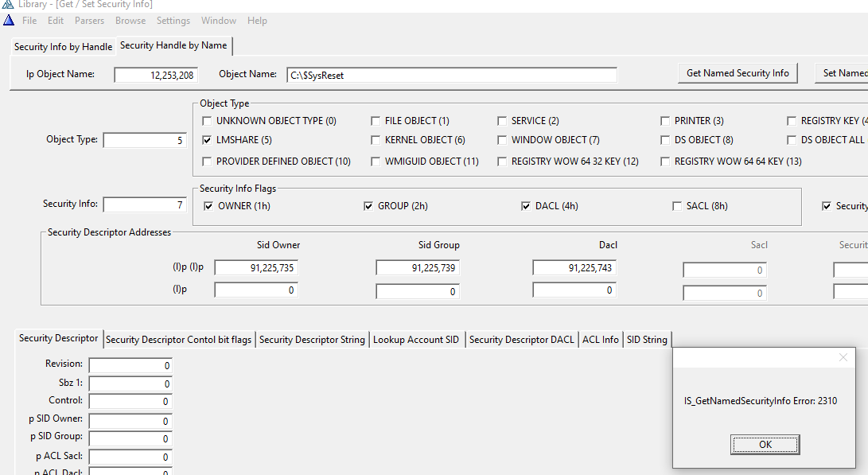Switch to the ACL Info tab
The height and width of the screenshot is (475, 868).
pos(600,340)
